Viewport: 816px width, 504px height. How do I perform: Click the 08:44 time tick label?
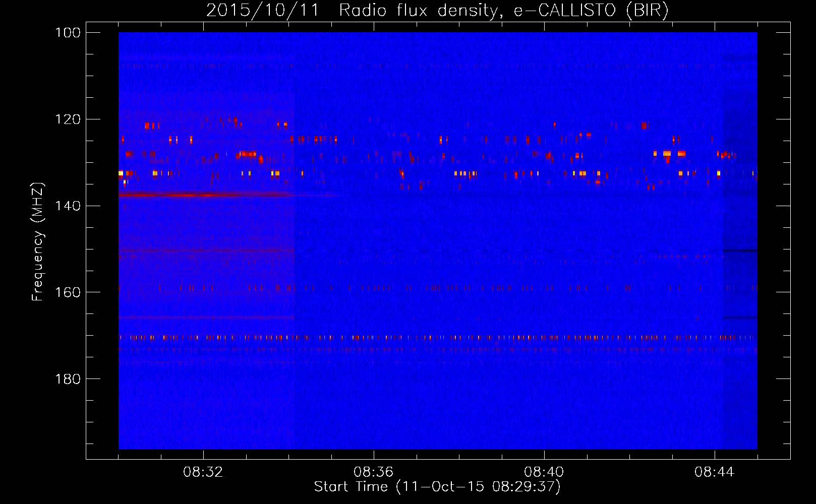click(x=715, y=472)
